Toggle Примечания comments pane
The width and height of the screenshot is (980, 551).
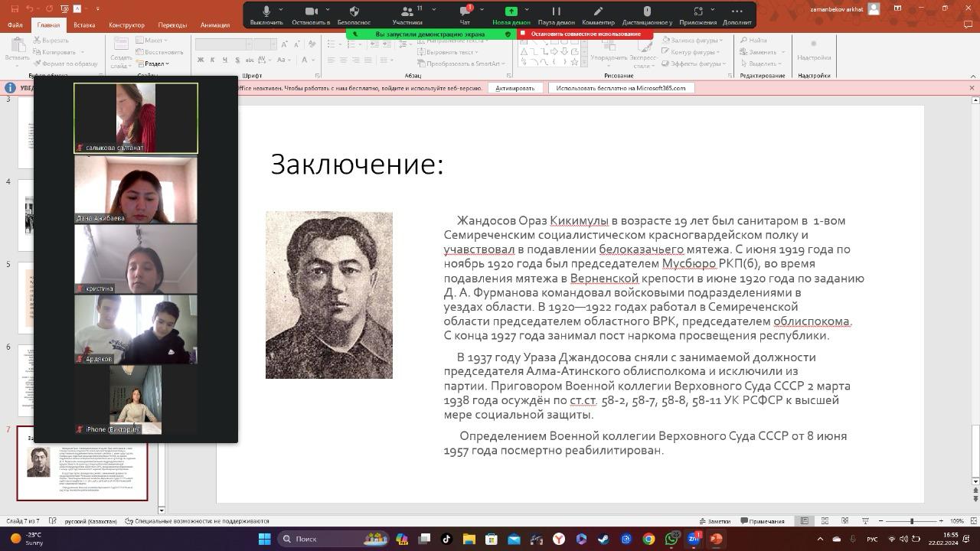(763, 521)
